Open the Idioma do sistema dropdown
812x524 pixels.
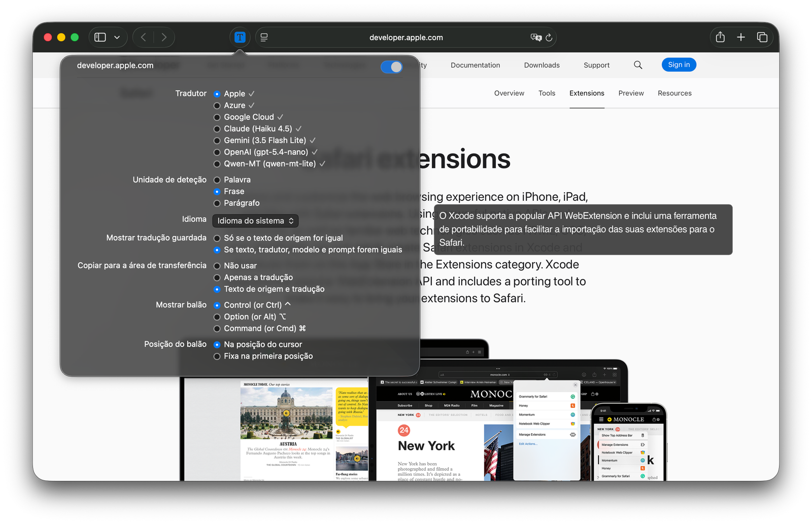(x=255, y=221)
